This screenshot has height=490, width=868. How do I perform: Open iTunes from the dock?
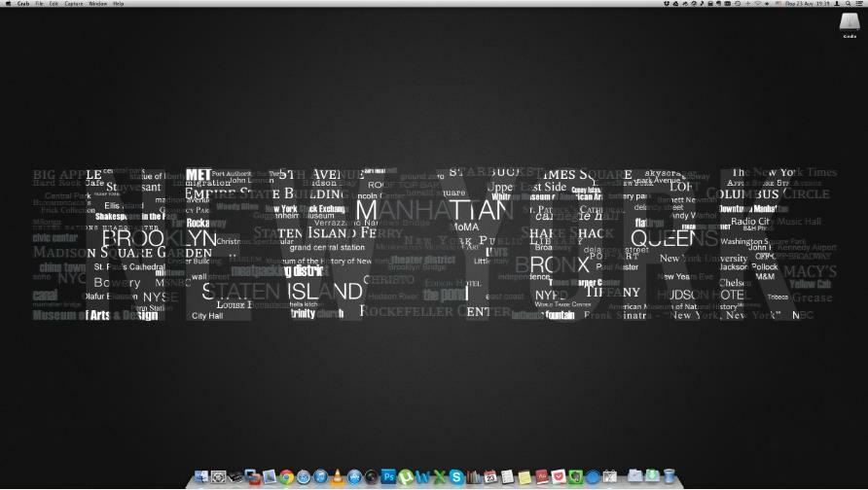pyautogui.click(x=320, y=476)
